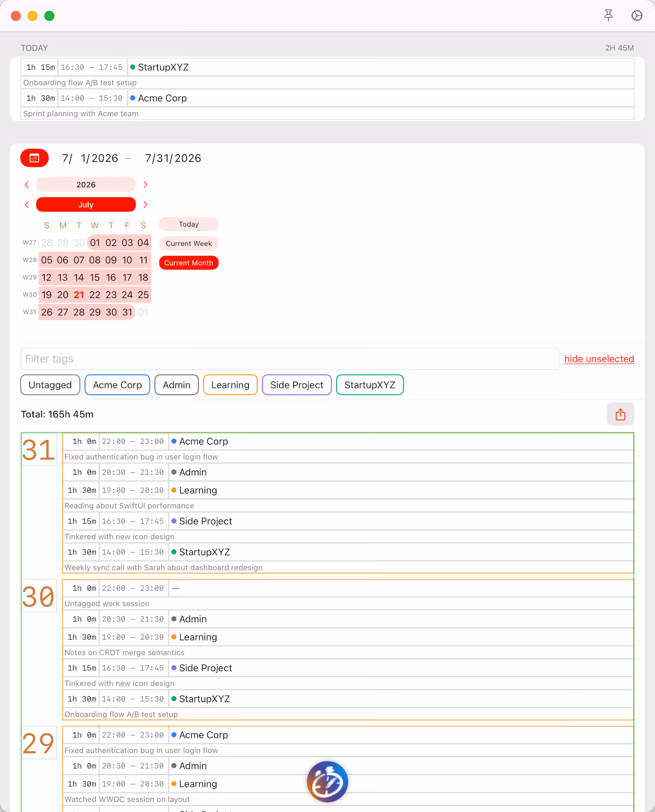
Task: Toggle the Admin tag filter
Action: point(177,385)
